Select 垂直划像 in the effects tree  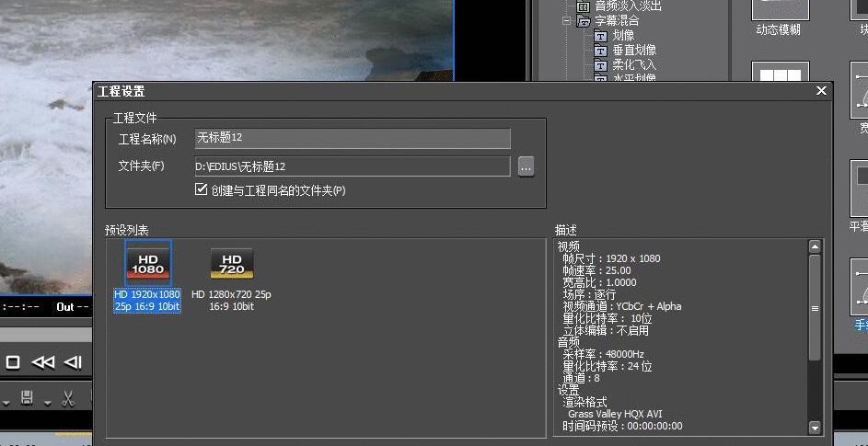click(x=633, y=50)
